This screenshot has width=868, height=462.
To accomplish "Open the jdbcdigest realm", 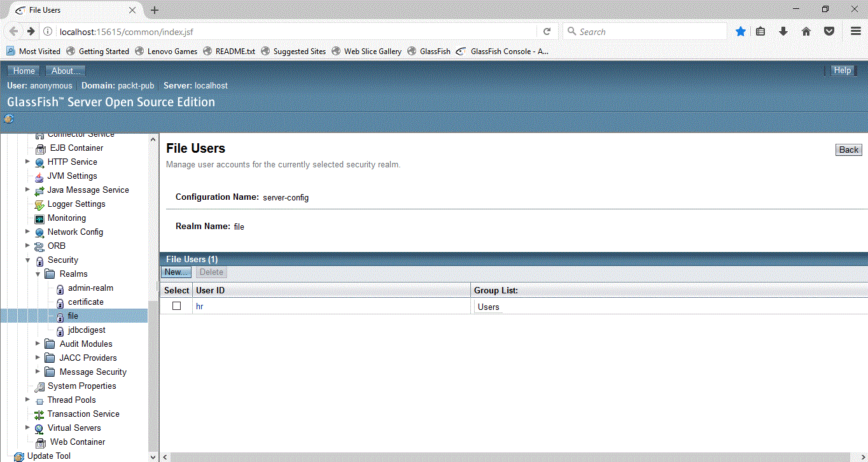I will click(x=87, y=330).
